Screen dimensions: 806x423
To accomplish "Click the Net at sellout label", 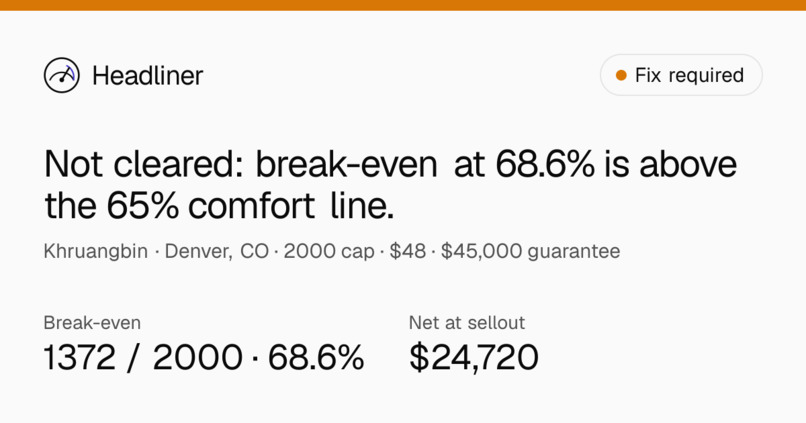I will pos(467,323).
